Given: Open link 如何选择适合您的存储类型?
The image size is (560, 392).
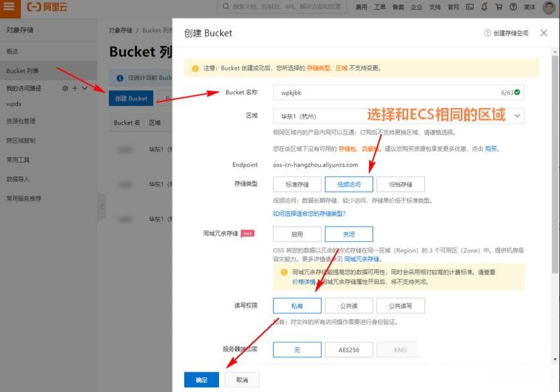Looking at the screenshot, I should coord(309,213).
